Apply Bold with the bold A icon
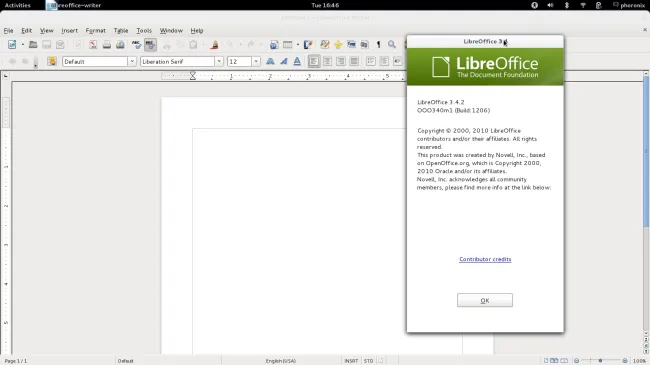This screenshot has height=365, width=650. coord(270,61)
